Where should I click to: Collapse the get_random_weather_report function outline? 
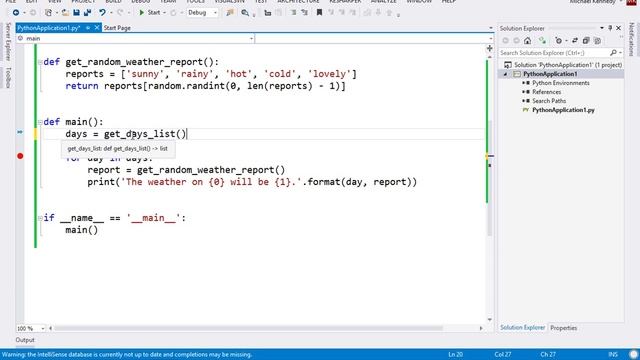pos(40,62)
